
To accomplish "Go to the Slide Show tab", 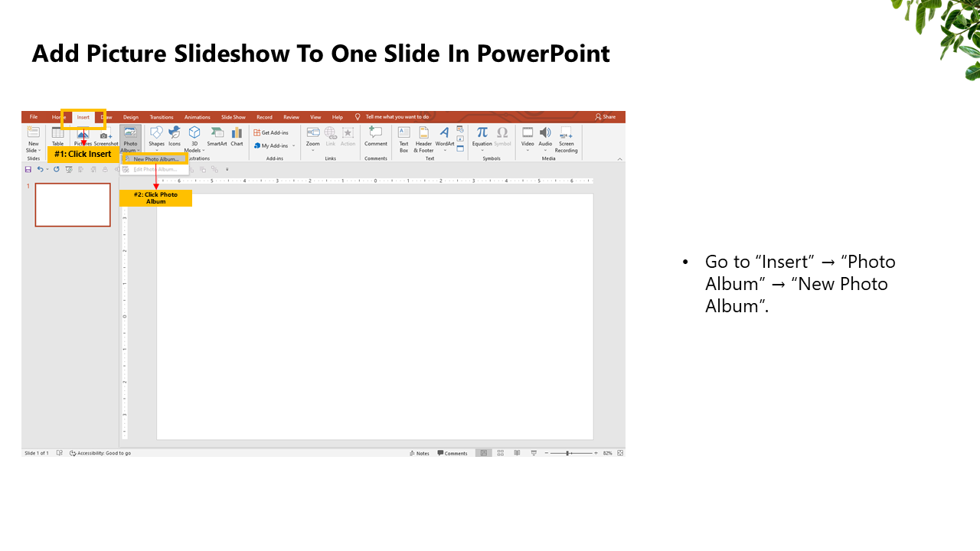I will (x=234, y=117).
